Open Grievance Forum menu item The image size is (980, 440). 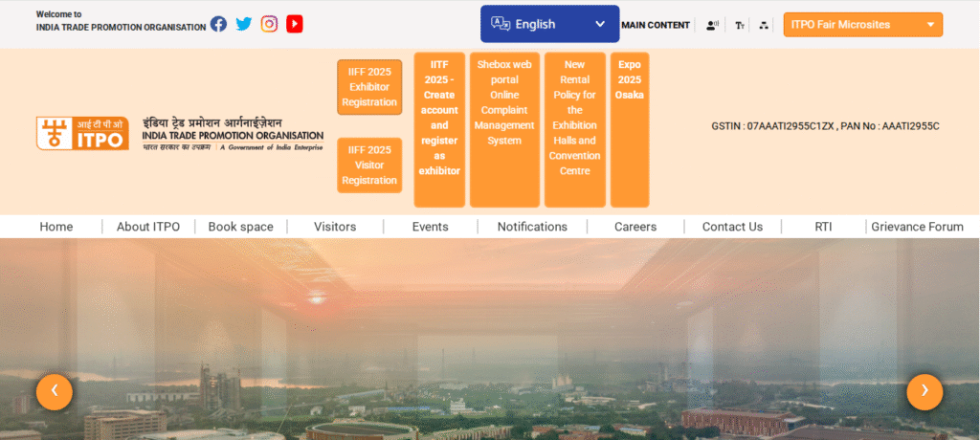[x=918, y=227]
